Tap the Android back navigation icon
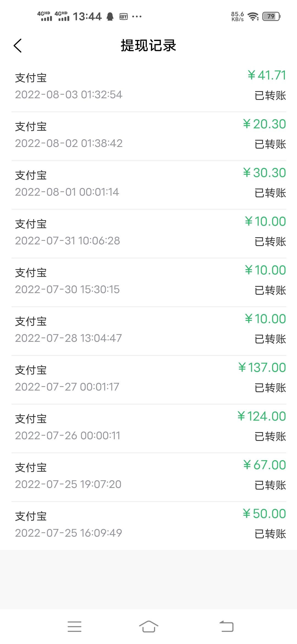 (226, 626)
